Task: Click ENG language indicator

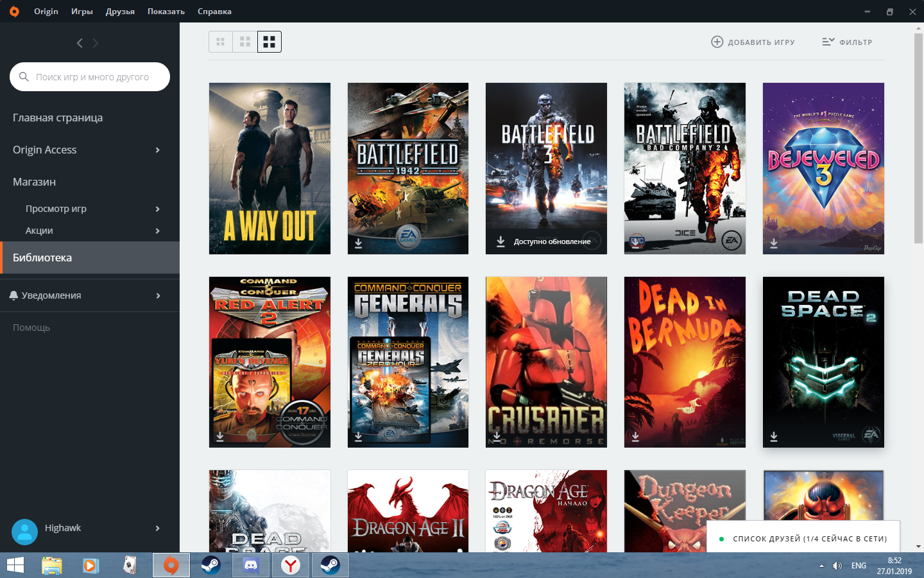Action: tap(859, 566)
